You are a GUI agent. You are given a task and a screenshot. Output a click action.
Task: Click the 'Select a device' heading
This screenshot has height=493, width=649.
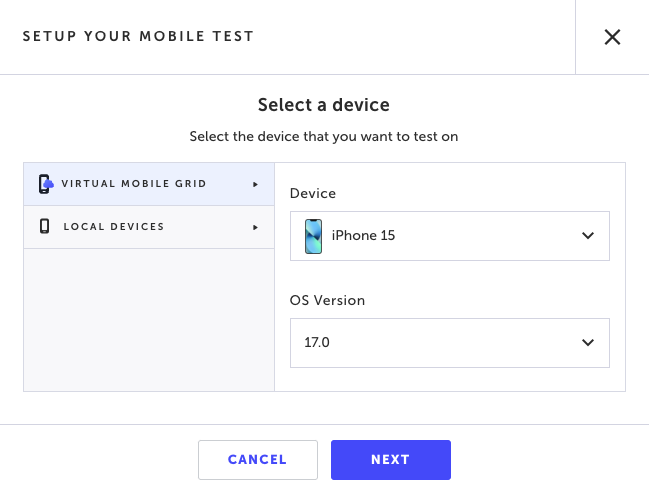pyautogui.click(x=324, y=105)
